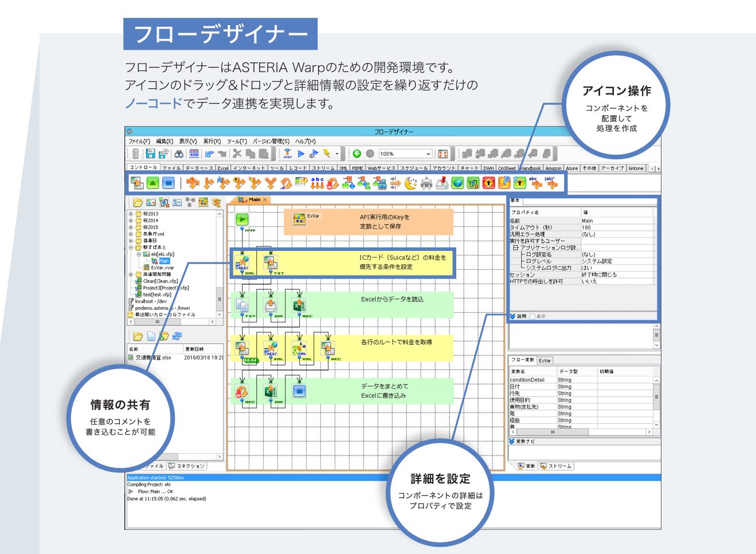Click the red converter component in bottom row

point(242,391)
